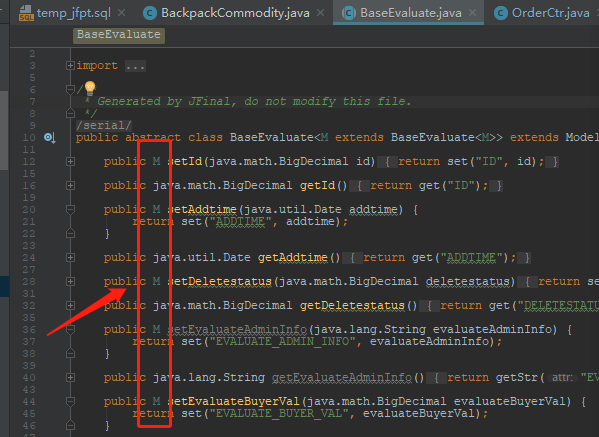
Task: Click the Generated by JFinal comment line
Action: (x=254, y=101)
